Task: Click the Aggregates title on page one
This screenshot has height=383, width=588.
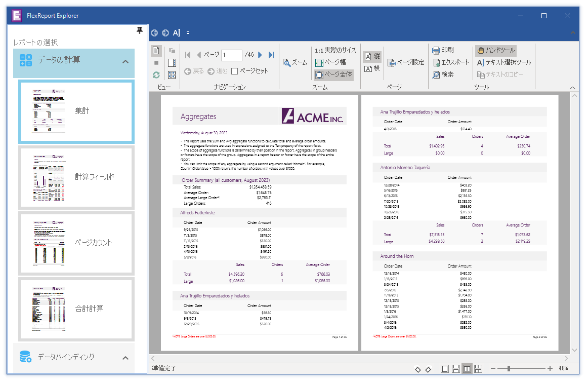Action: pyautogui.click(x=198, y=117)
